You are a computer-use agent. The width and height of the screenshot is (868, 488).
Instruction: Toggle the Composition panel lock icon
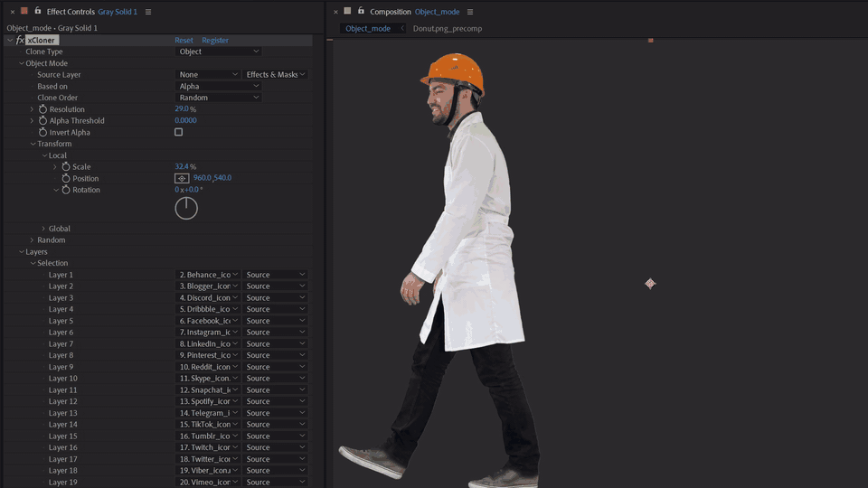(361, 12)
